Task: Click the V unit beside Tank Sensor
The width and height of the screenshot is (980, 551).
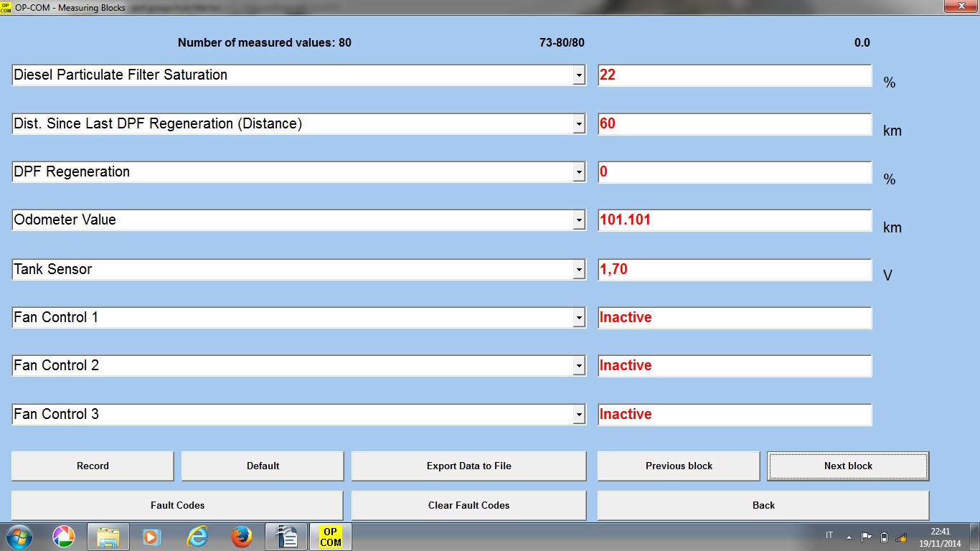Action: [x=887, y=275]
